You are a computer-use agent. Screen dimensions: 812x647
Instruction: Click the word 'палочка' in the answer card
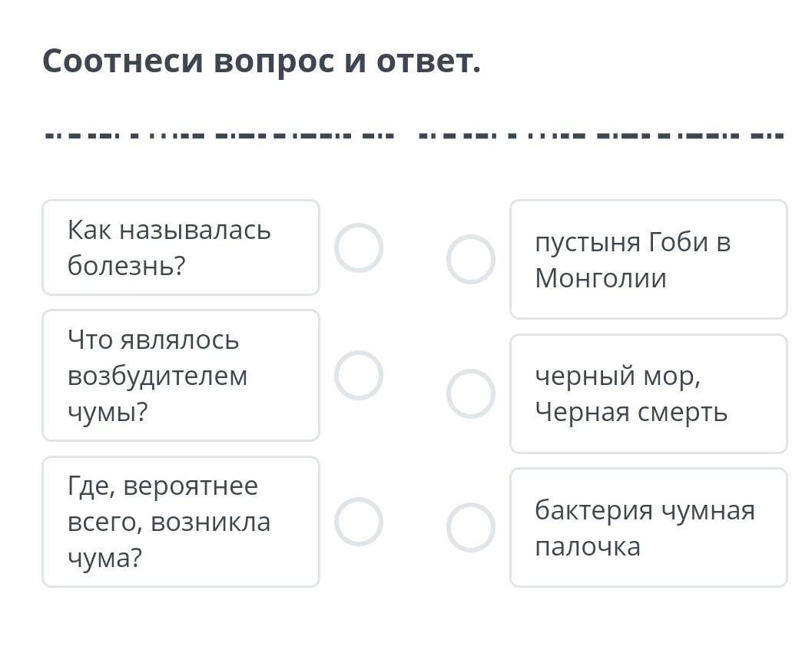[588, 547]
